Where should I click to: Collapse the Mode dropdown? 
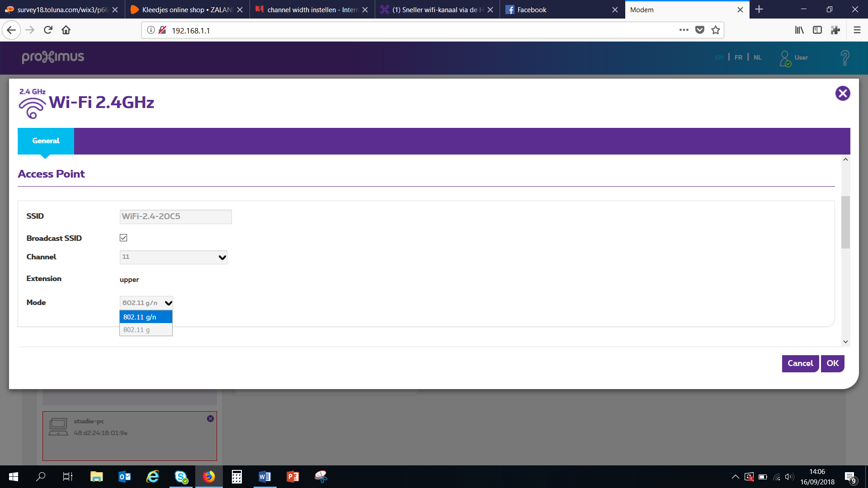point(146,303)
